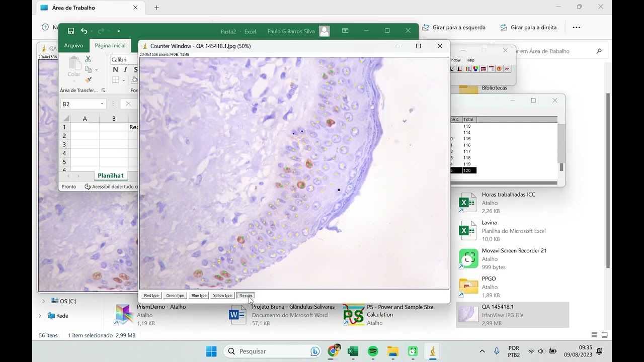Switch to the Página Inicial ribbon tab
This screenshot has height=362, width=644.
coord(110,46)
